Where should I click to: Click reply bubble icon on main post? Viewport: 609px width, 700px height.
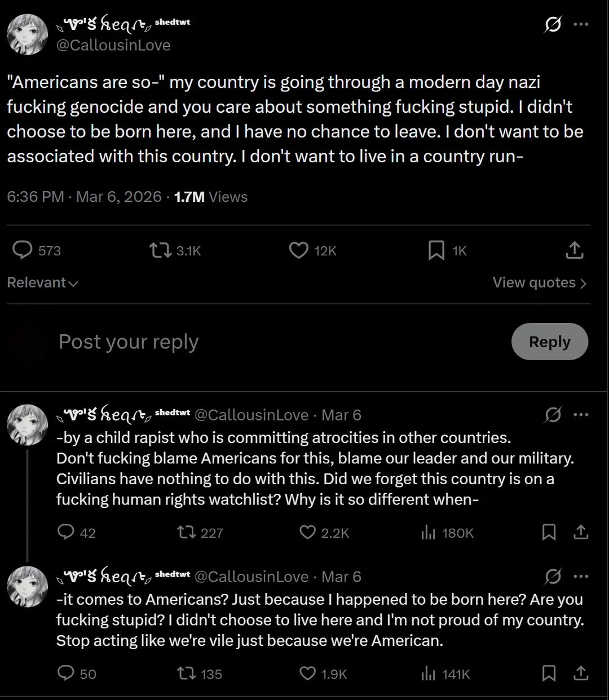click(23, 250)
